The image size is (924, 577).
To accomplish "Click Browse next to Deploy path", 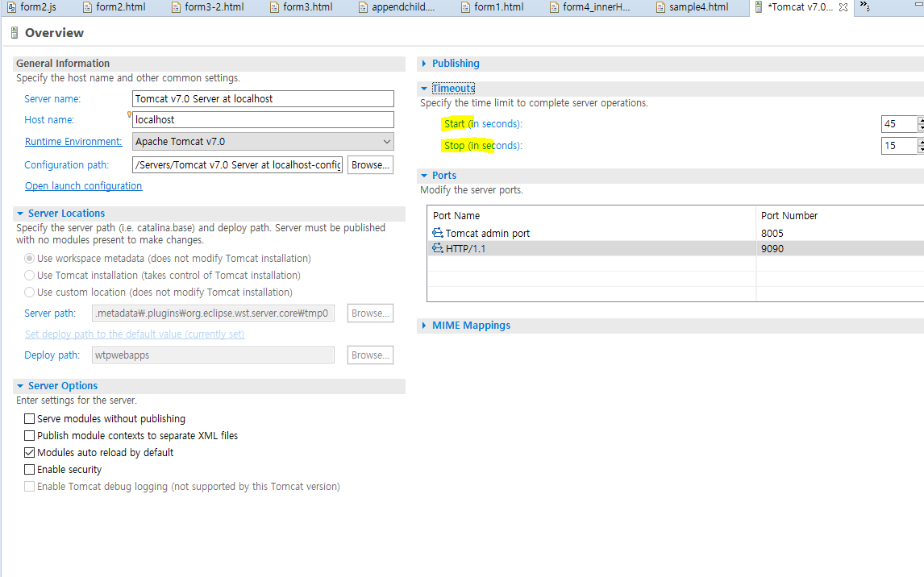I will tap(370, 355).
